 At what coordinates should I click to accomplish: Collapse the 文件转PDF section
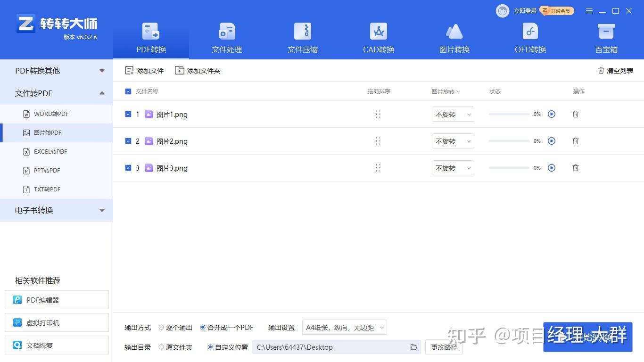click(57, 93)
